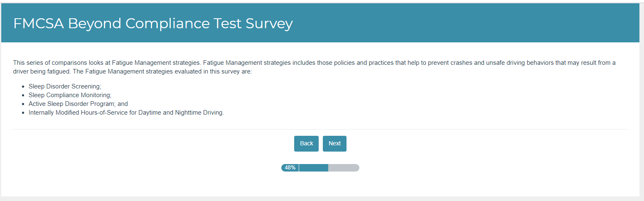644x201 pixels.
Task: Click the teal filled progress bar segment
Action: (314, 168)
